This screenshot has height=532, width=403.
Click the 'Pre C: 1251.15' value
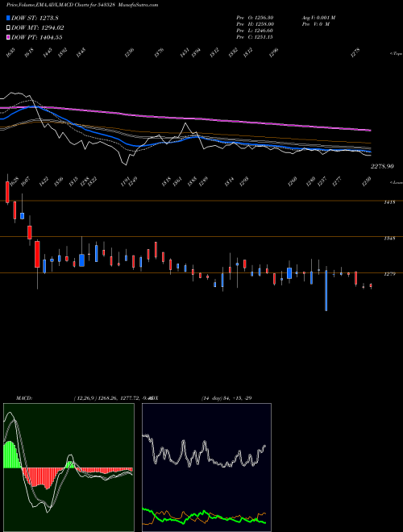click(x=255, y=37)
